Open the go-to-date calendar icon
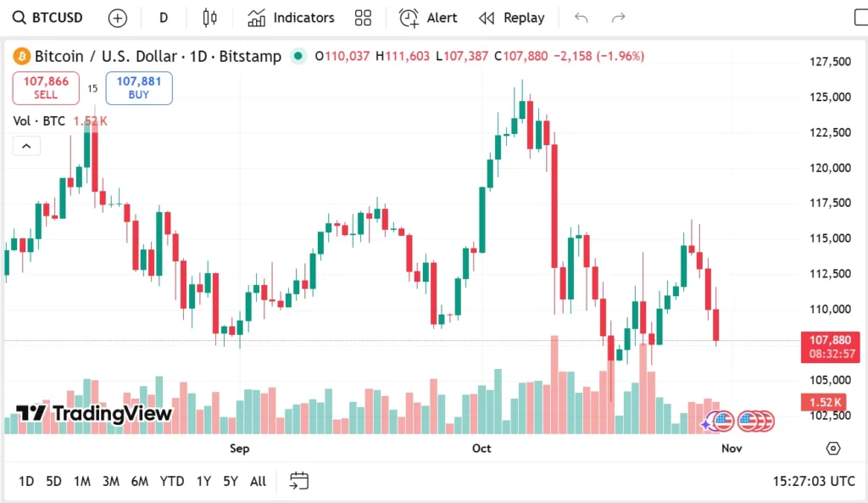This screenshot has width=868, height=503. 298,481
